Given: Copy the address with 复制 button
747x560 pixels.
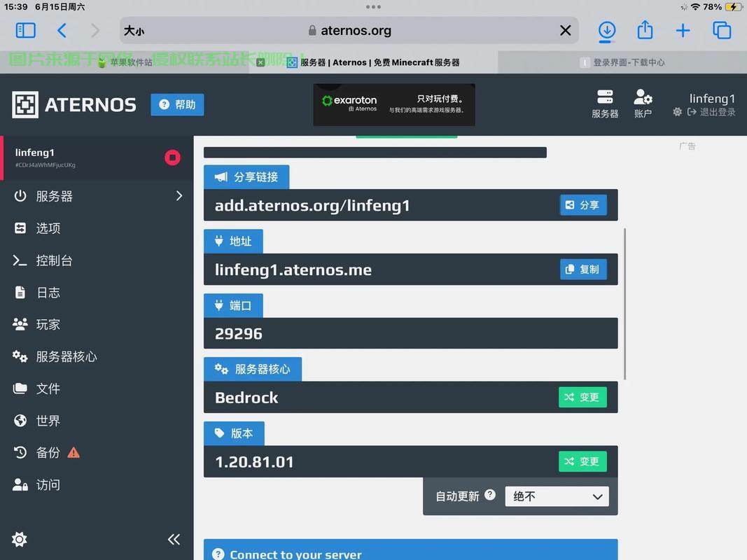Looking at the screenshot, I should click(583, 269).
